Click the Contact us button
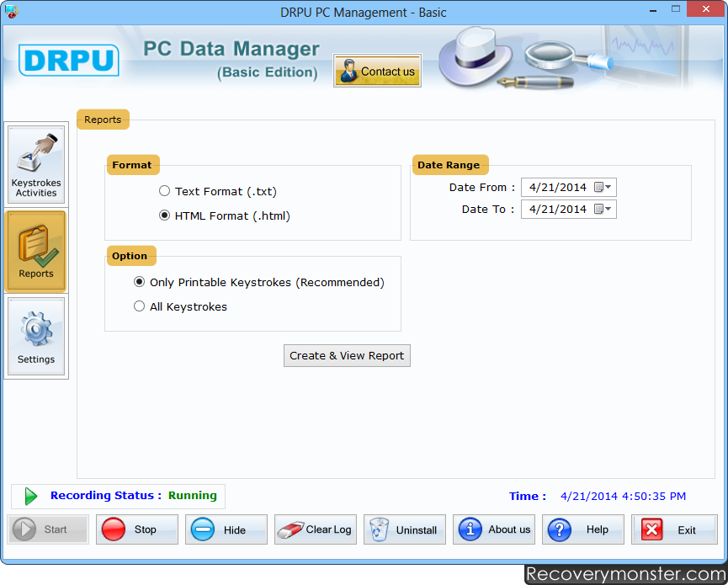The height and width of the screenshot is (585, 728). [377, 71]
